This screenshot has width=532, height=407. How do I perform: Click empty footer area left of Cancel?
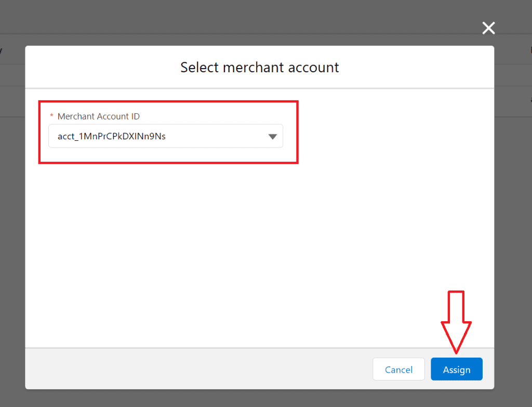tap(197, 369)
